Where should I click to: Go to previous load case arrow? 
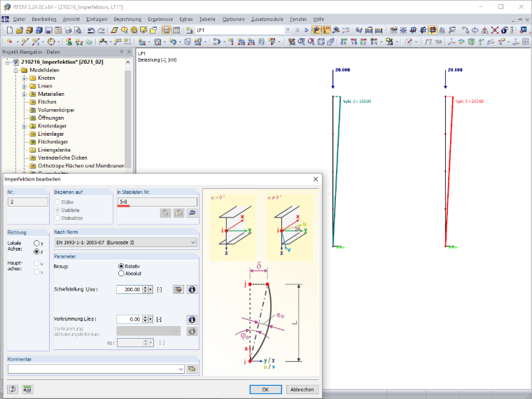click(x=297, y=30)
